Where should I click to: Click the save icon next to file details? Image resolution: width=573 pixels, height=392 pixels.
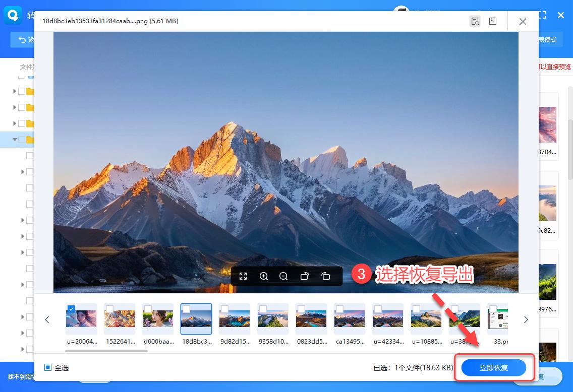click(493, 21)
